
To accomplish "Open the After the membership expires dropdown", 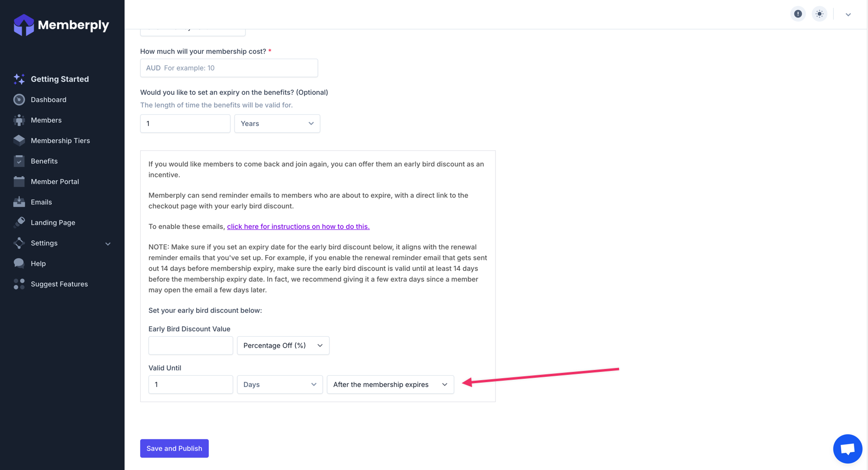I will pos(390,385).
